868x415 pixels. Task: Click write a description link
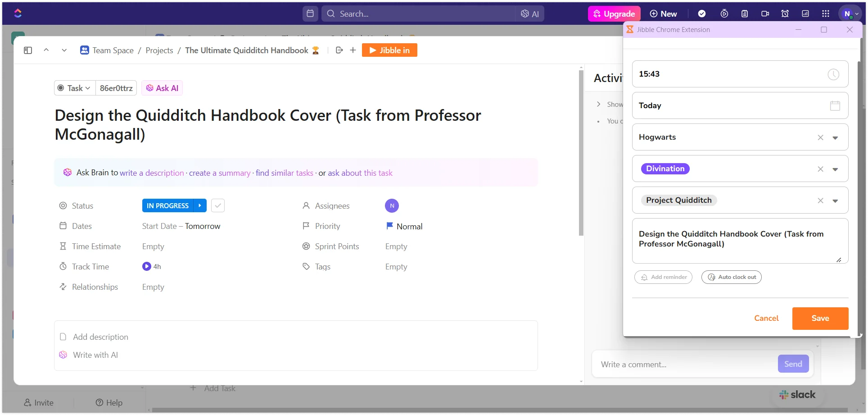(x=152, y=173)
